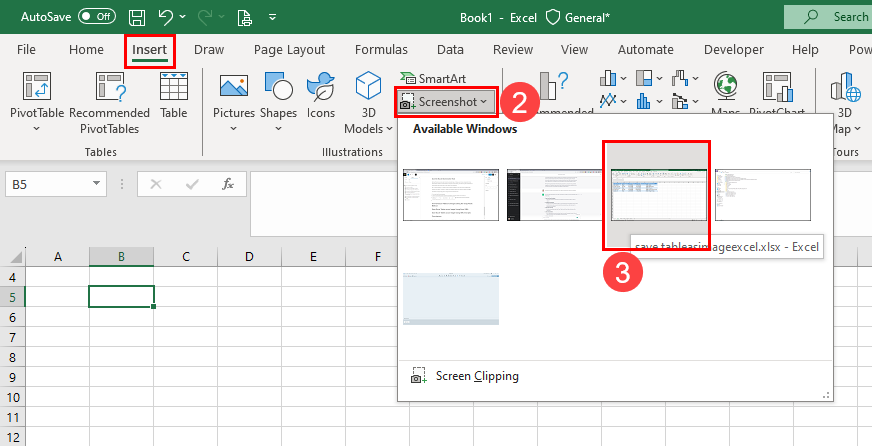Open the Data tab
The image size is (872, 446).
tap(450, 49)
